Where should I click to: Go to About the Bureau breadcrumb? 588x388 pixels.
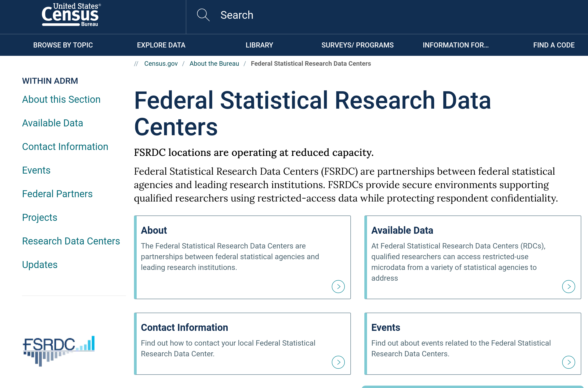[x=214, y=64]
